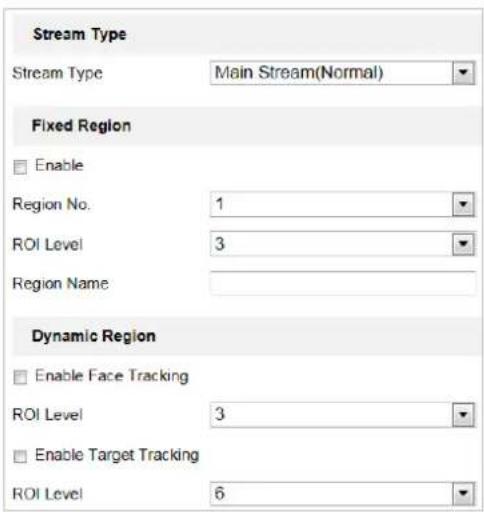Viewport: 484px width, 512px height.
Task: Click the Face Tracking ROI Level value field
Action: [343, 415]
